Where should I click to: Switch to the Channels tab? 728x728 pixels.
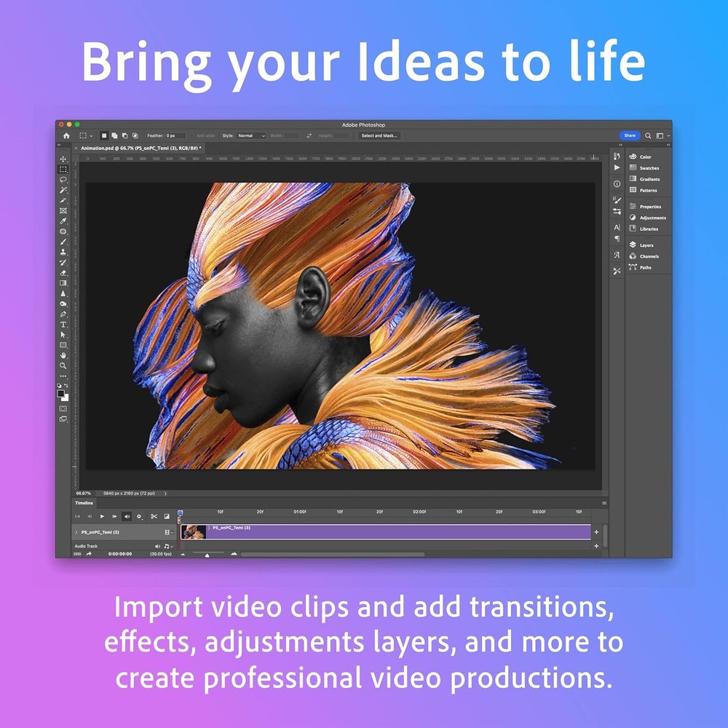[x=645, y=256]
